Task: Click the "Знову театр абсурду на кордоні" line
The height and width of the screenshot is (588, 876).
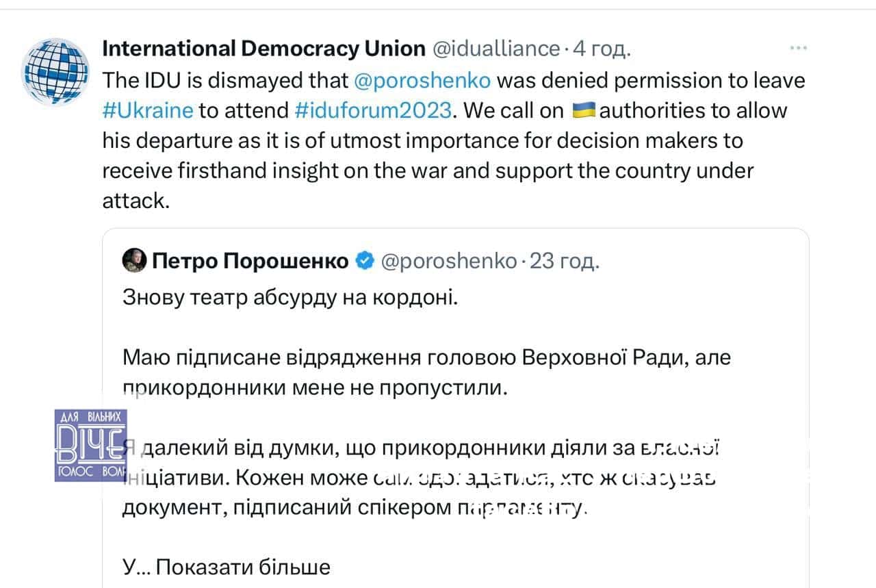Action: click(289, 298)
